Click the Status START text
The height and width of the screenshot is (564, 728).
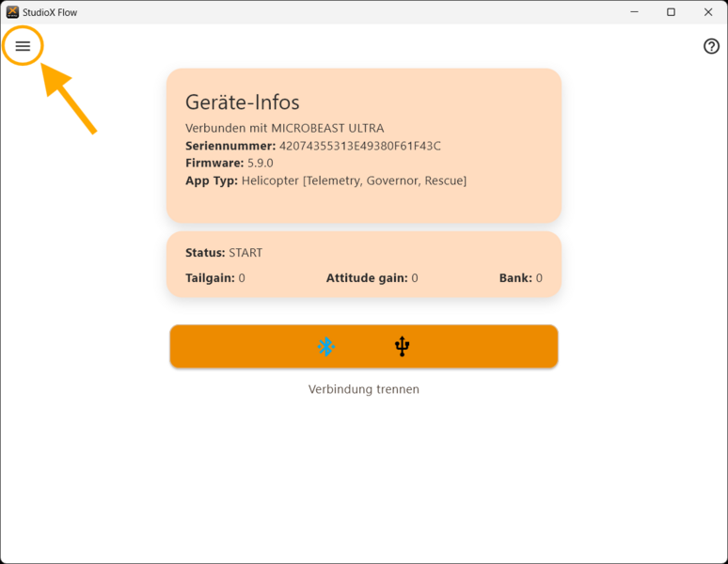pos(224,252)
